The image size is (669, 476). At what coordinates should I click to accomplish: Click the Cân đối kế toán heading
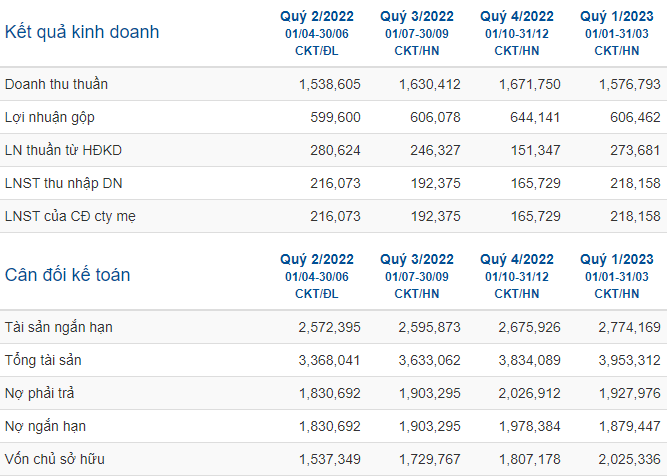click(67, 275)
